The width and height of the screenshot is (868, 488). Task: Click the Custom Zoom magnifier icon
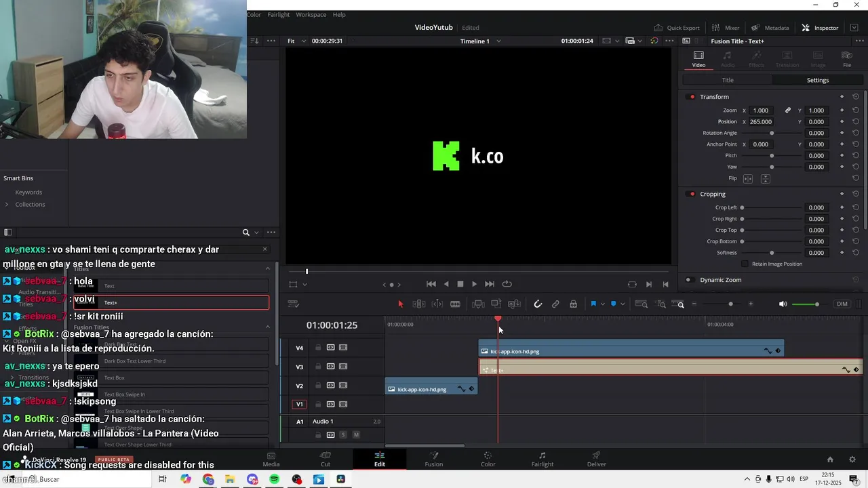click(x=679, y=304)
